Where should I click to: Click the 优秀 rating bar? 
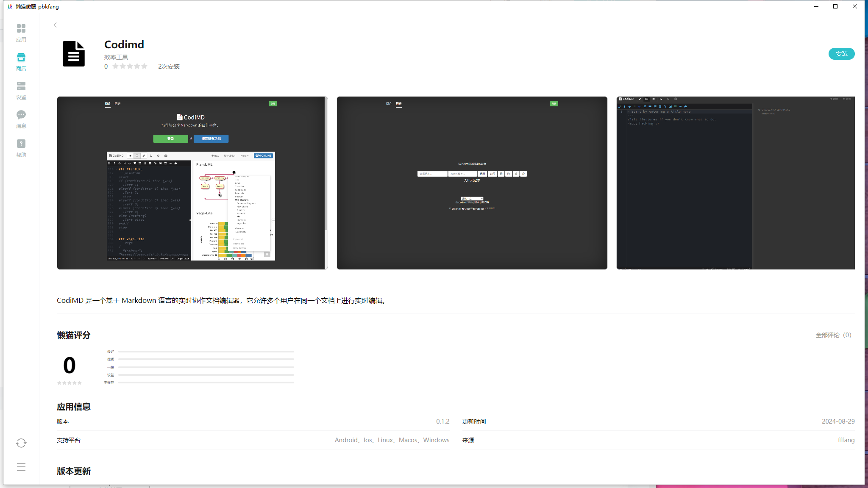(206, 359)
